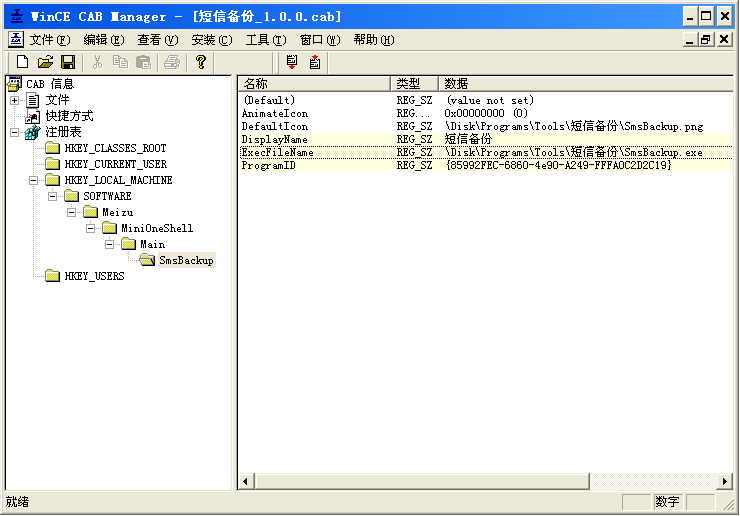
Task: Open the 安装(C) menu
Action: [x=212, y=40]
